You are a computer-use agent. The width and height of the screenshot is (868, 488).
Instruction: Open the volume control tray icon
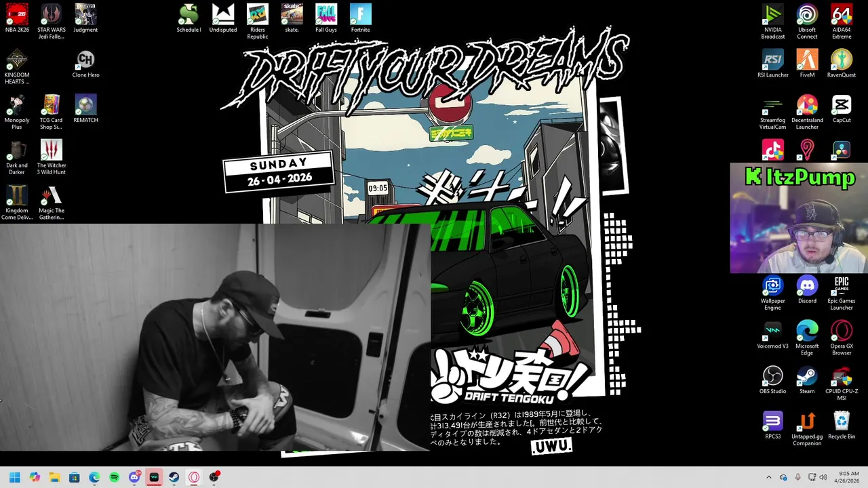[823, 477]
